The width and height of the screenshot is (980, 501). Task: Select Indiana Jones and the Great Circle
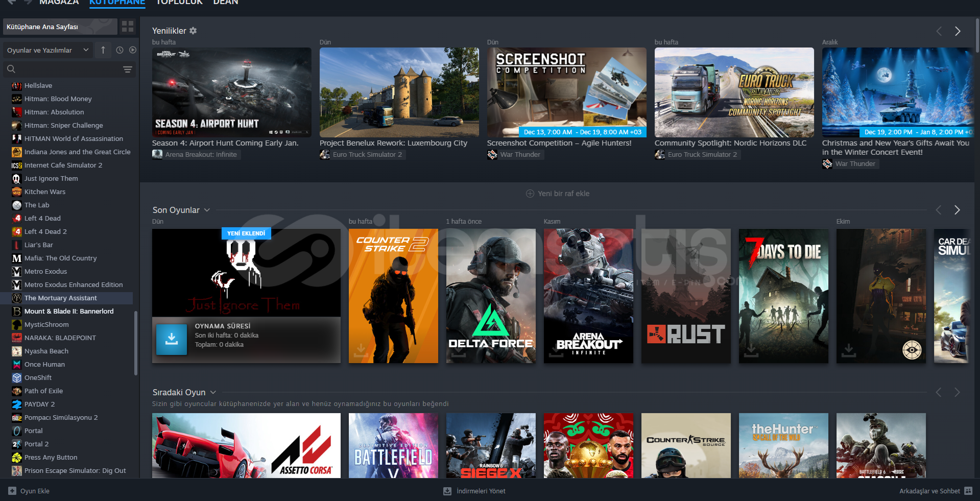click(x=66, y=152)
